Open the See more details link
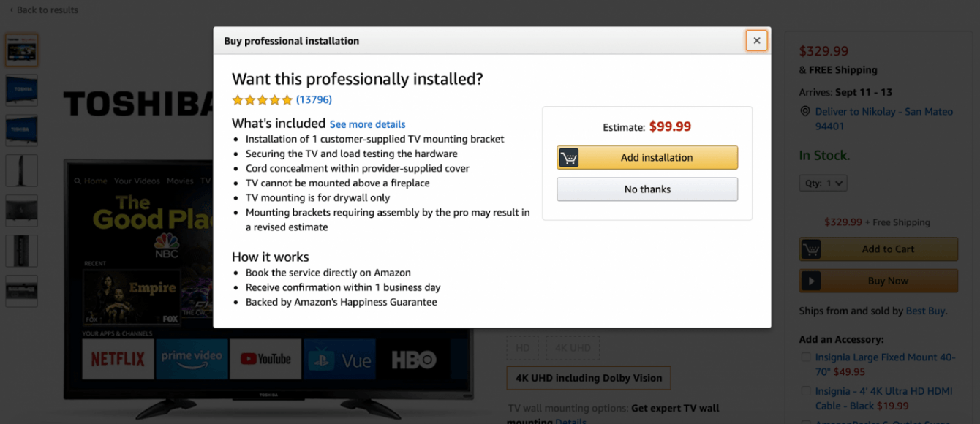 pos(367,124)
